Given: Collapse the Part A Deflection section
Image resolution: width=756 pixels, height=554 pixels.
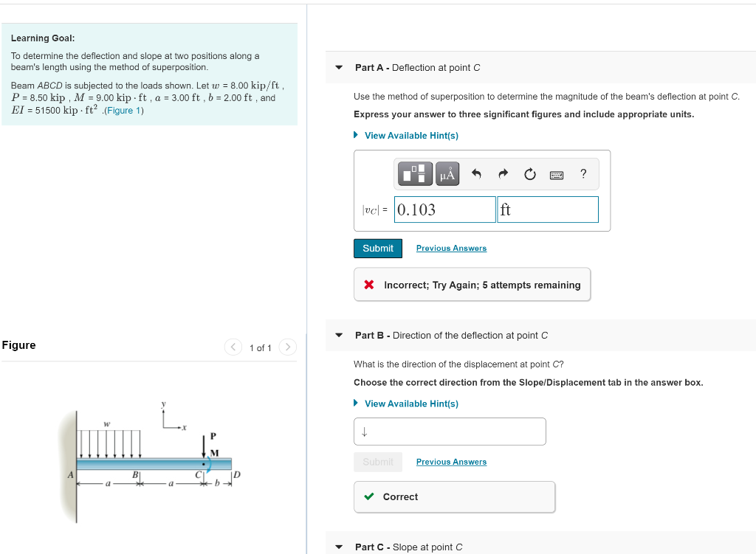Looking at the screenshot, I should coord(338,67).
